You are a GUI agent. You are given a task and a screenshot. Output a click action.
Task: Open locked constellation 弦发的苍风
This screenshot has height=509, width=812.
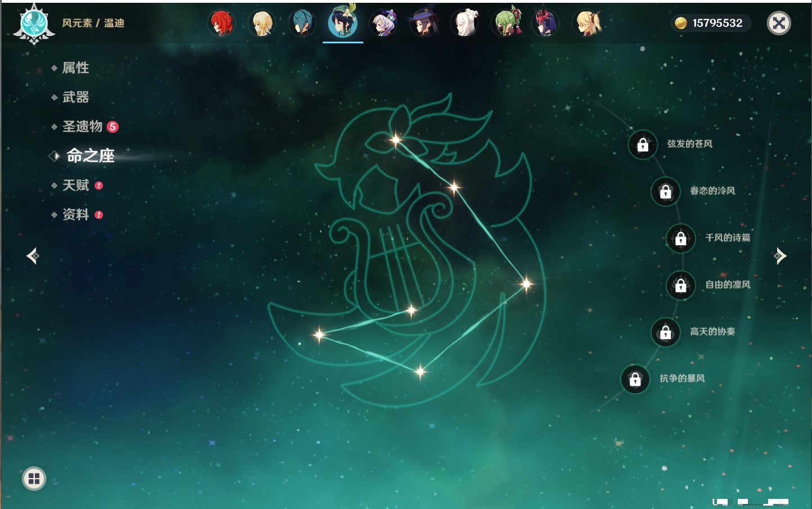point(643,145)
